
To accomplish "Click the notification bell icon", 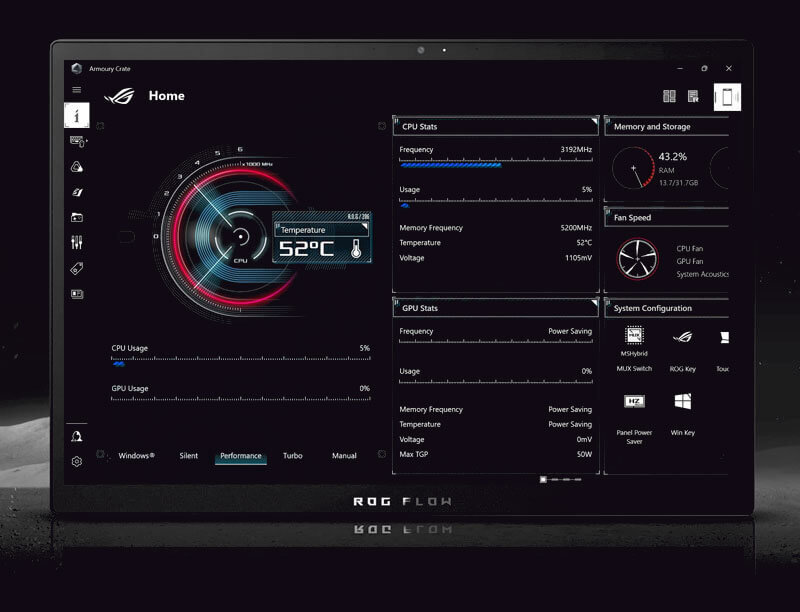I will tap(77, 434).
